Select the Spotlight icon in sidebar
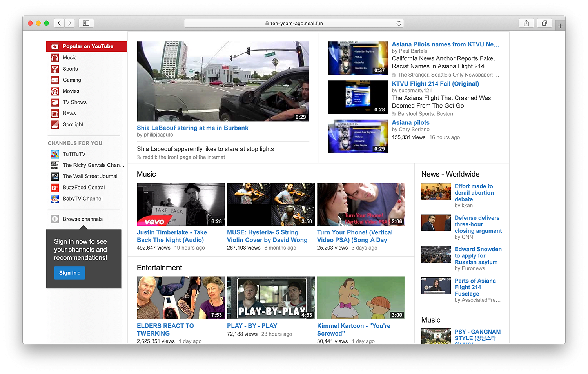 (x=55, y=125)
